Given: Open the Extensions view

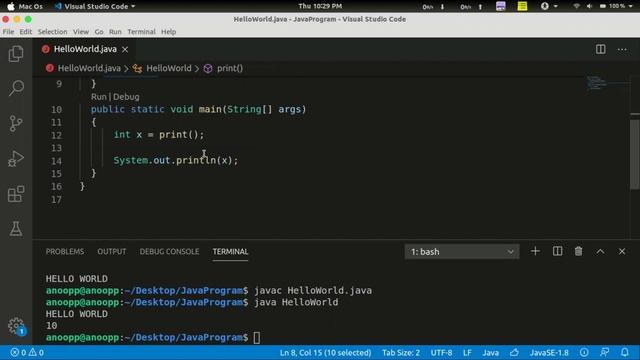Looking at the screenshot, I should click(16, 193).
